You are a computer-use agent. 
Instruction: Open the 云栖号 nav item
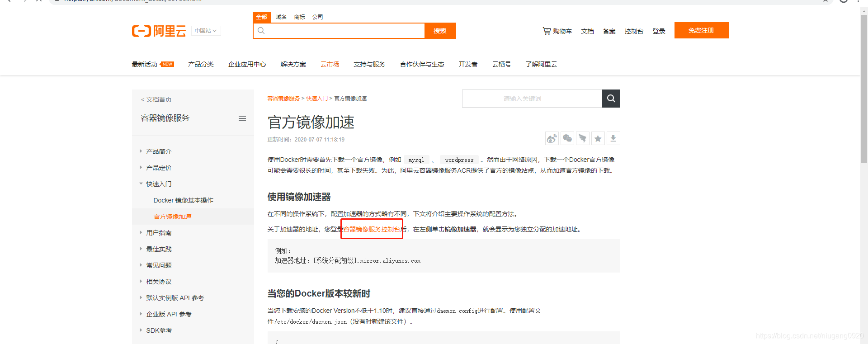(501, 64)
